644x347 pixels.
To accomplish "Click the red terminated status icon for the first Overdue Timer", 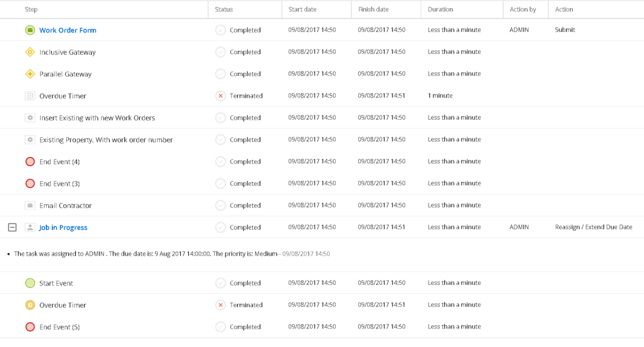I will [x=221, y=96].
